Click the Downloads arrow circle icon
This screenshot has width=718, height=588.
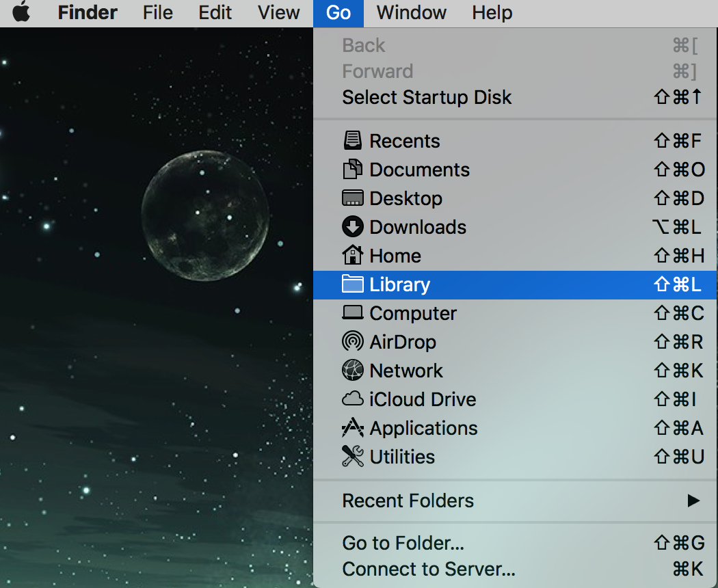[x=353, y=227]
